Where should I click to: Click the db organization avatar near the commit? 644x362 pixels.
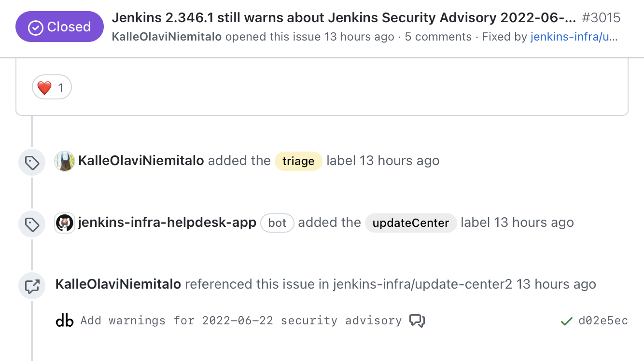[x=64, y=320]
